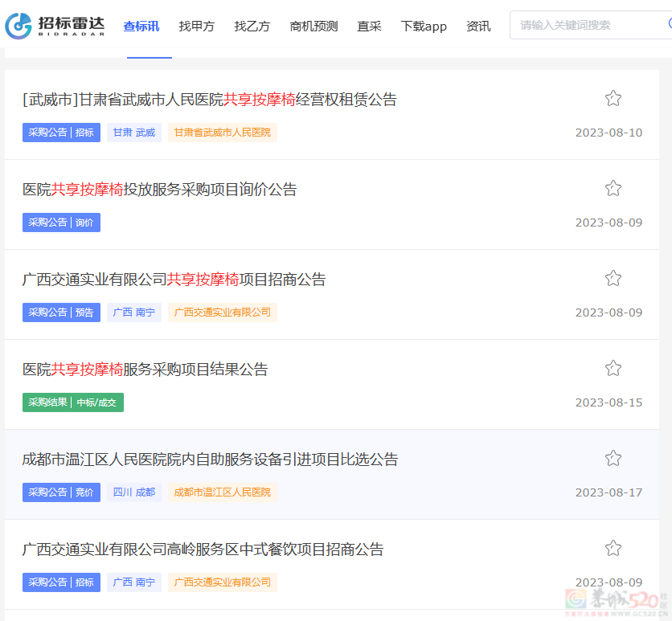Viewport: 672px width, 621px height.
Task: Click 广西交通实业有限公司 tag on 高岭服务区 listing
Action: pos(223,582)
